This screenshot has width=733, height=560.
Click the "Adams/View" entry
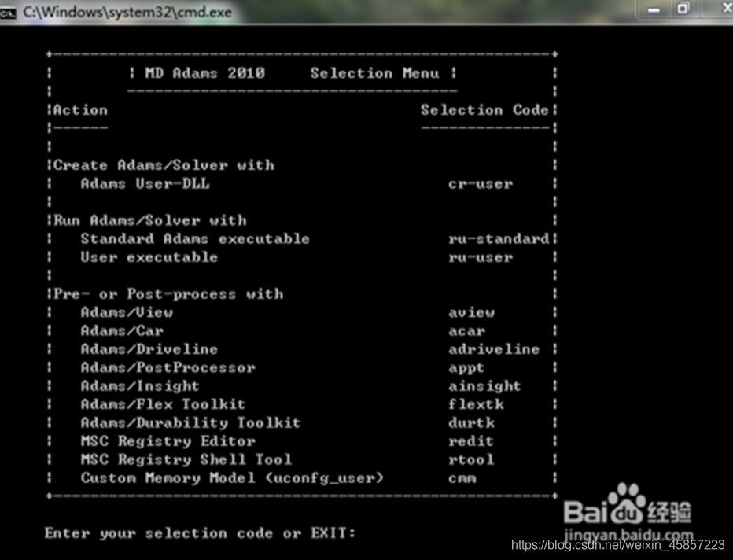tap(127, 311)
